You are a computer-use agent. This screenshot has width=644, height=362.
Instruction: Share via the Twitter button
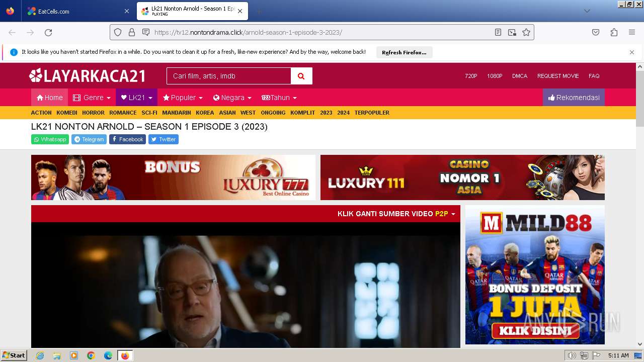click(164, 139)
